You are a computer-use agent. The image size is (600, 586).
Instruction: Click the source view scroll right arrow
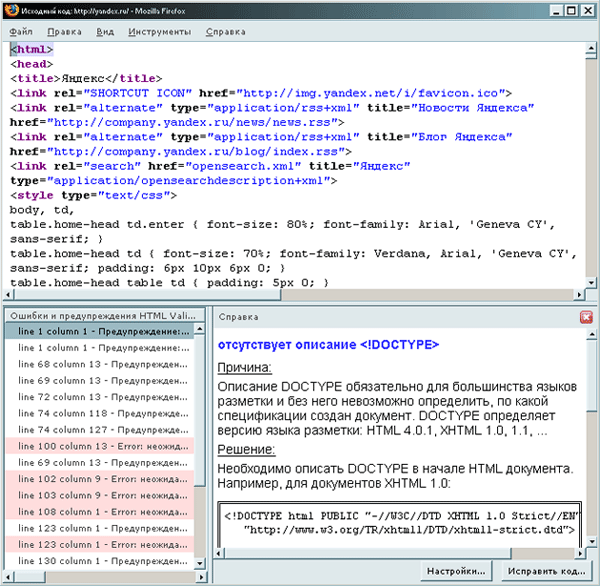click(579, 295)
